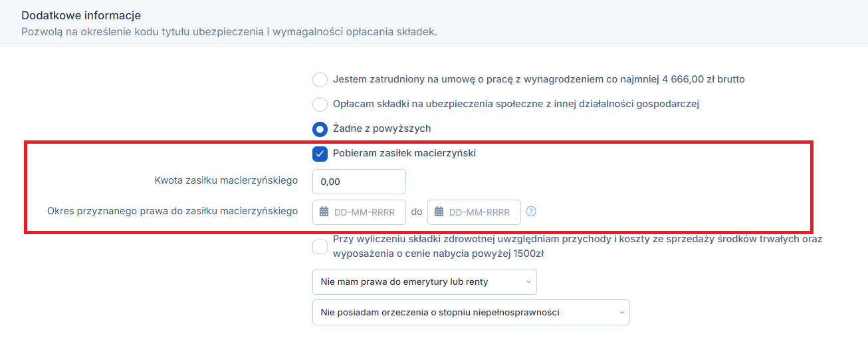Uncheck the "Pobieram zasiłek macierzyński" checkbox
This screenshot has height=348, width=868.
coord(320,154)
